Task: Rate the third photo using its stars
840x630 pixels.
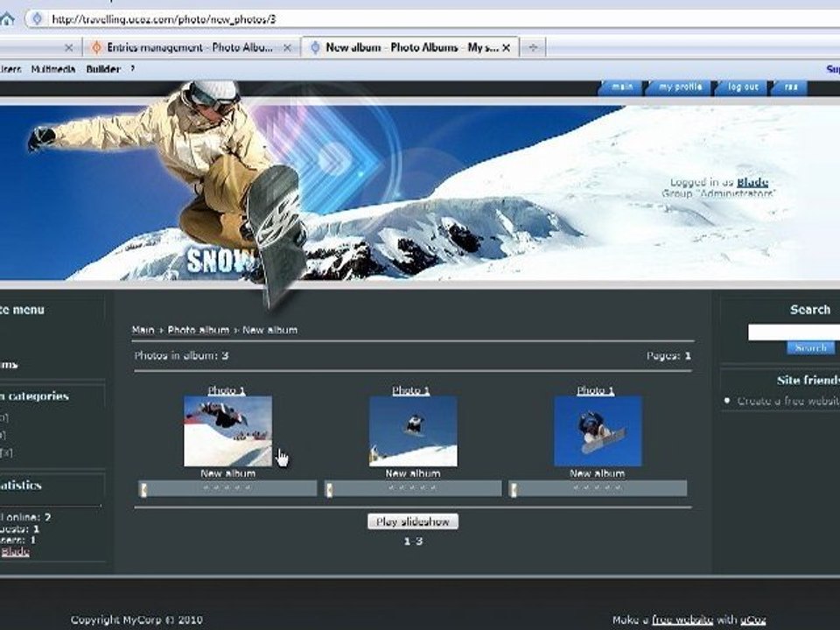Action: click(x=598, y=487)
